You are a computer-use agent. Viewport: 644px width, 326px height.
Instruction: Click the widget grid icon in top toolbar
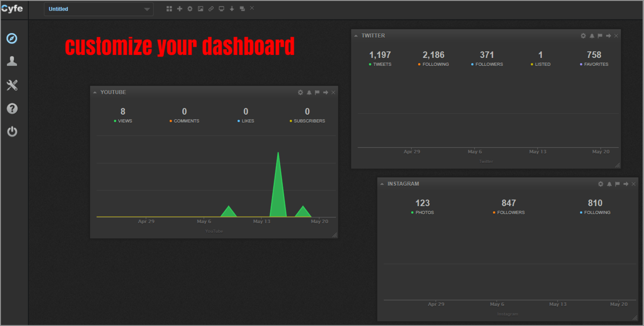170,9
